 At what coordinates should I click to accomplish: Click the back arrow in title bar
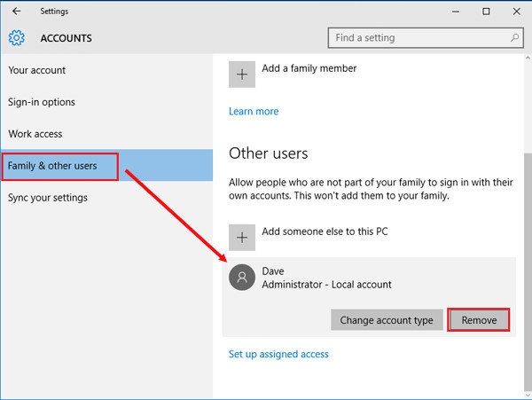coord(16,12)
